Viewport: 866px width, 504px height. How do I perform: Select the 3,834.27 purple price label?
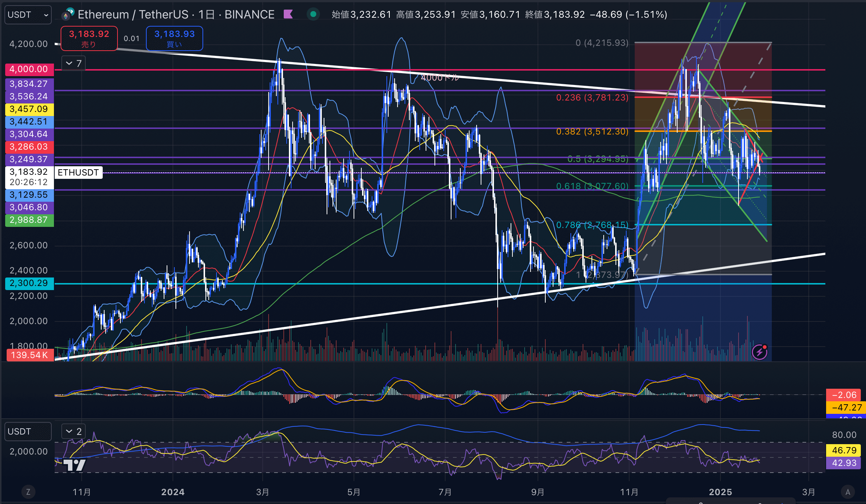(x=29, y=84)
